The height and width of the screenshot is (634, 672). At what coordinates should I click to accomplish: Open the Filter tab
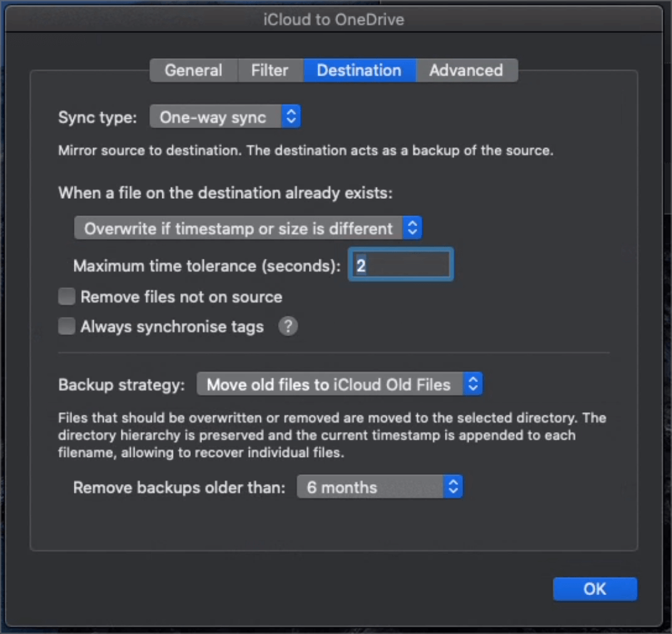(x=270, y=70)
